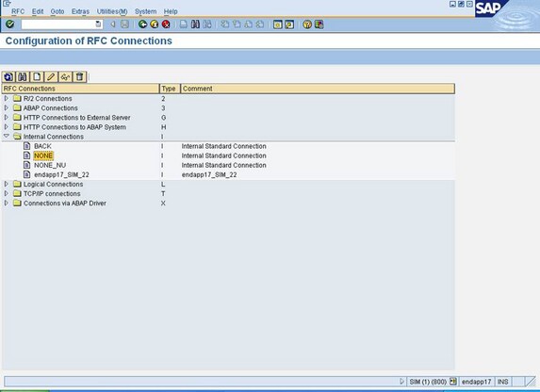Click the Type column header

(170, 89)
